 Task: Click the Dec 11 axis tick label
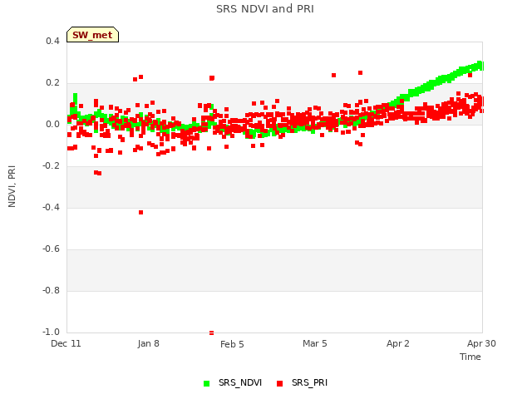pyautogui.click(x=66, y=343)
